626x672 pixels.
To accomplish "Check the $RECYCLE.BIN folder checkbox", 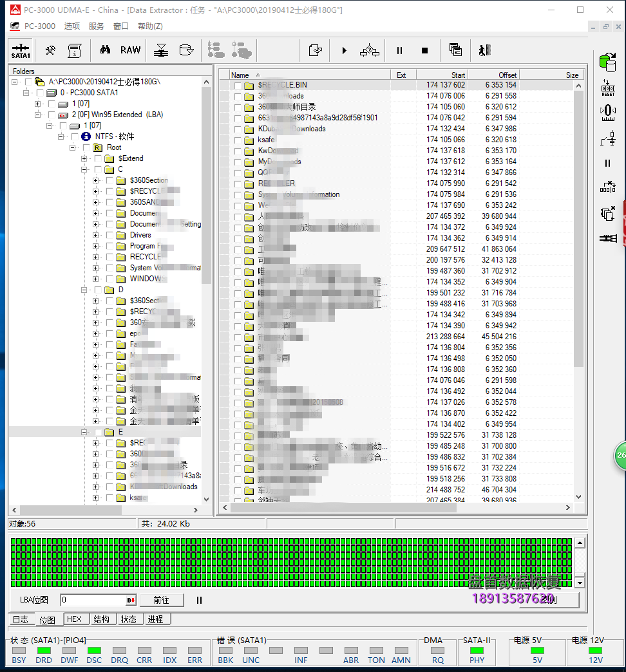I will pos(238,85).
